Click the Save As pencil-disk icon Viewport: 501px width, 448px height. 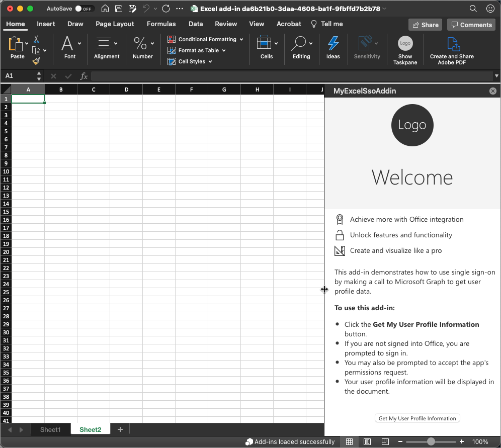click(132, 9)
